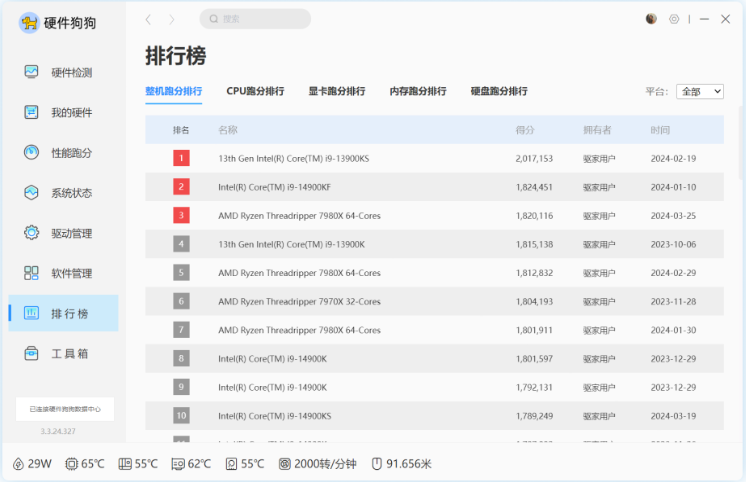Click score 1,812,832

pyautogui.click(x=534, y=273)
